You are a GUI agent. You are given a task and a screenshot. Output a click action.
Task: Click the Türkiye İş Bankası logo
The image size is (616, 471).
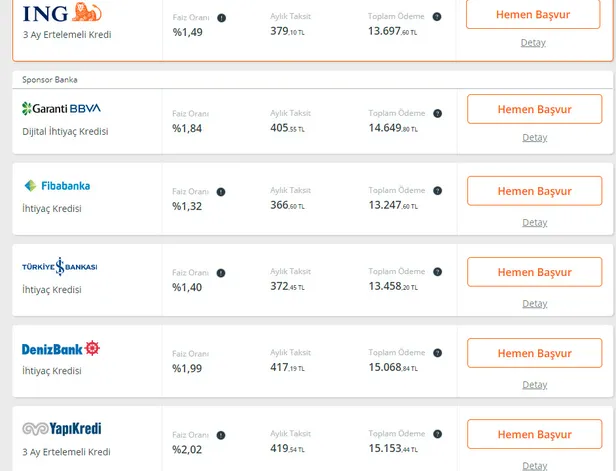[x=60, y=266]
